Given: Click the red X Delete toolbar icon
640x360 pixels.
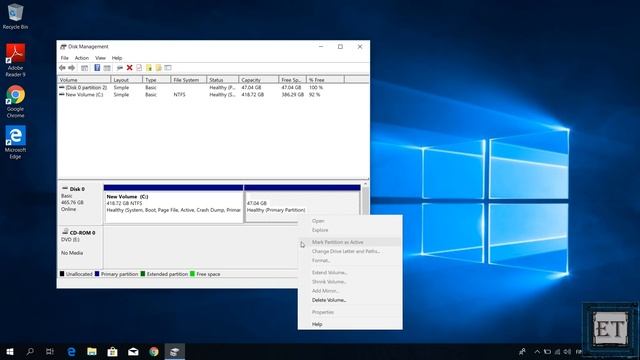Looking at the screenshot, I should tap(129, 68).
